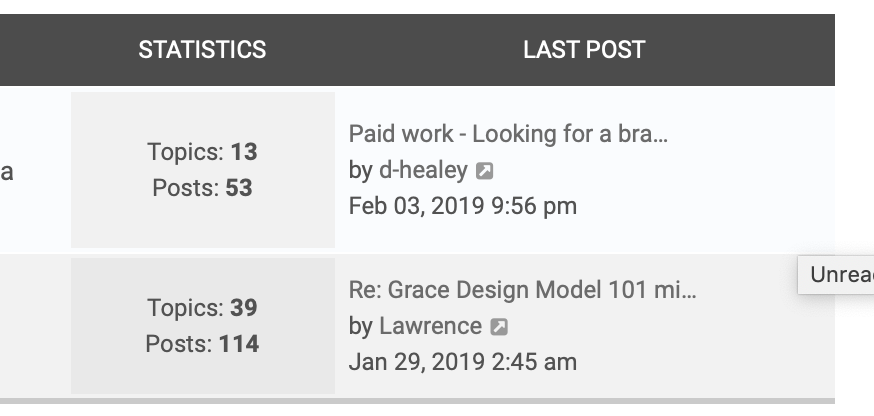
Task: Click the truncated "a" text at left edge
Action: 6,172
